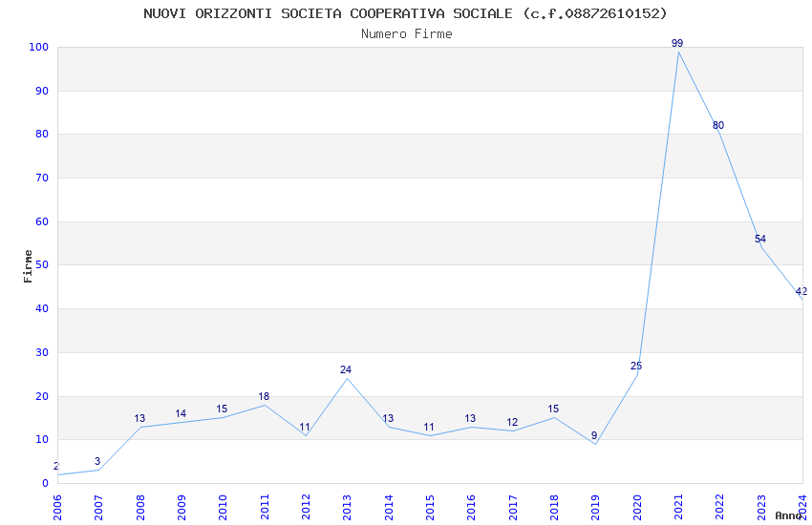Select the x-axis year 2019
The width and height of the screenshot is (812, 525).
595,507
